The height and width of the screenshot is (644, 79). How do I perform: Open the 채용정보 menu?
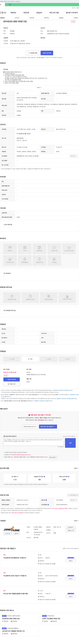13,12
